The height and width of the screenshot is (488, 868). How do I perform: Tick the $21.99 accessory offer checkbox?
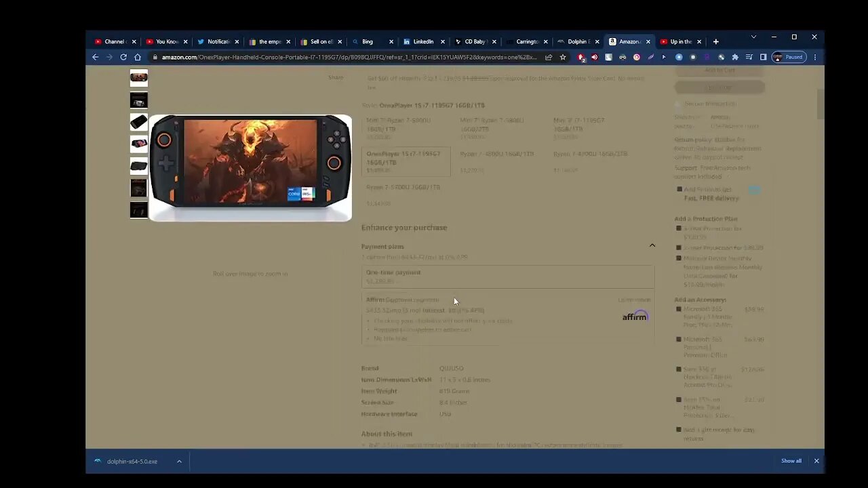pos(679,400)
